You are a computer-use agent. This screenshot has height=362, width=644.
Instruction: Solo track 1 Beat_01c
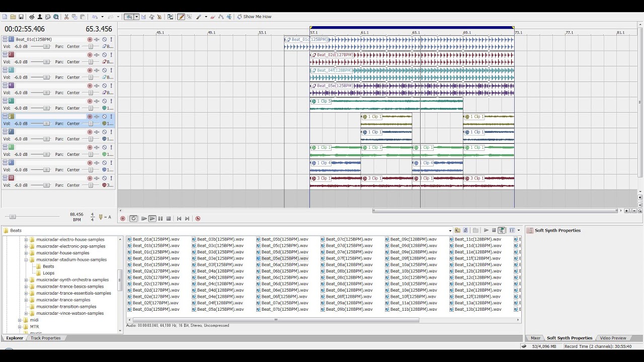click(x=111, y=39)
